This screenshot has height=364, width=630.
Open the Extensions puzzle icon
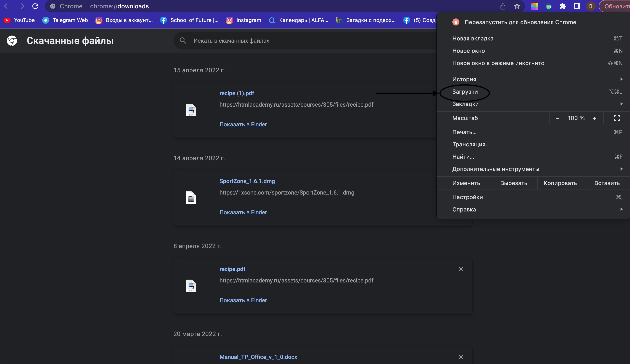click(x=563, y=6)
